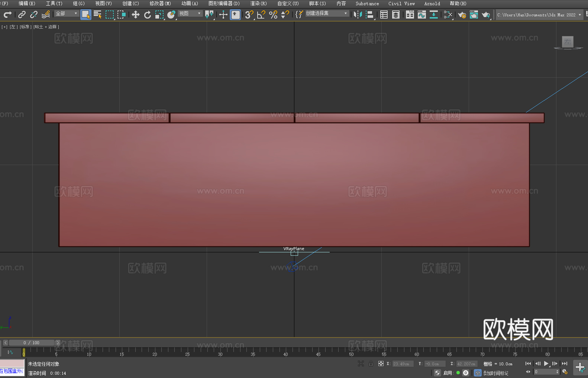Toggle 3D Snaps icon

(x=249, y=14)
